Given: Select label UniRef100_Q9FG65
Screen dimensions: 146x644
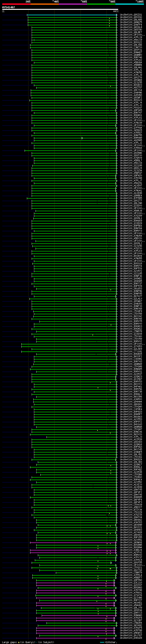Looking at the screenshot, I should pos(131,110).
